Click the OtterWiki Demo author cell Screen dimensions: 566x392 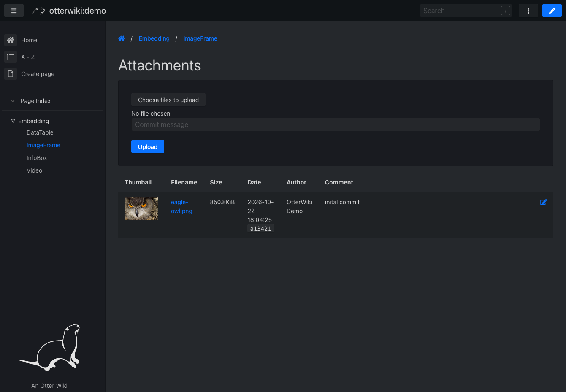click(x=299, y=207)
